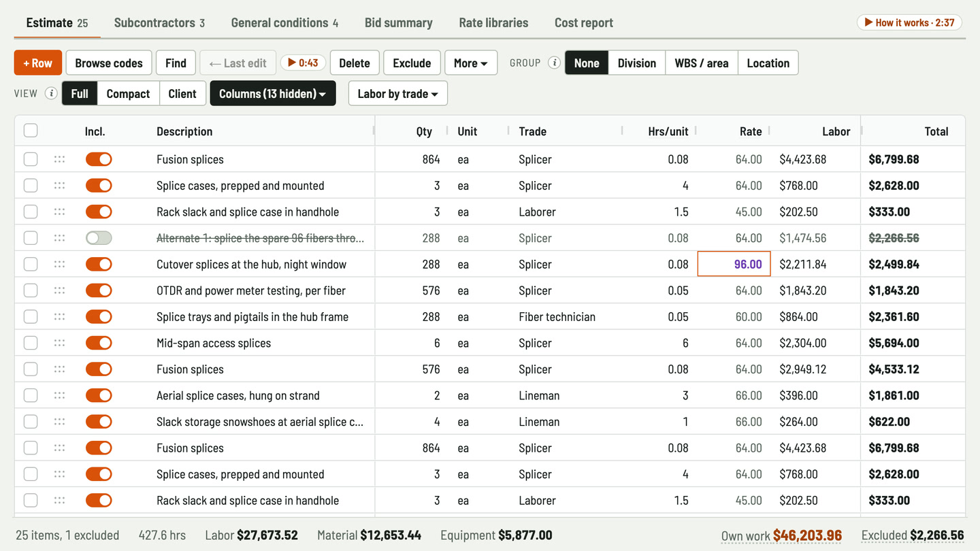Viewport: 980px width, 551px height.
Task: Click drag handle for Aerial splice cases row
Action: click(x=59, y=395)
